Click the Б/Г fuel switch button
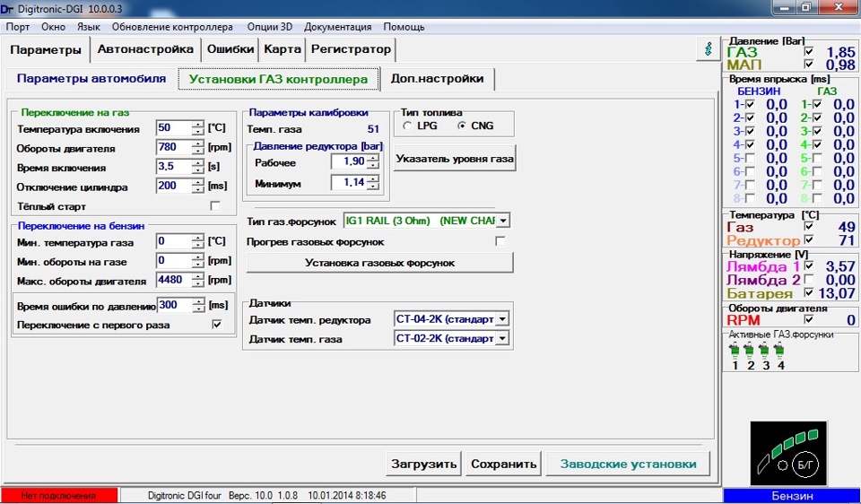The width and height of the screenshot is (861, 504). tap(805, 465)
